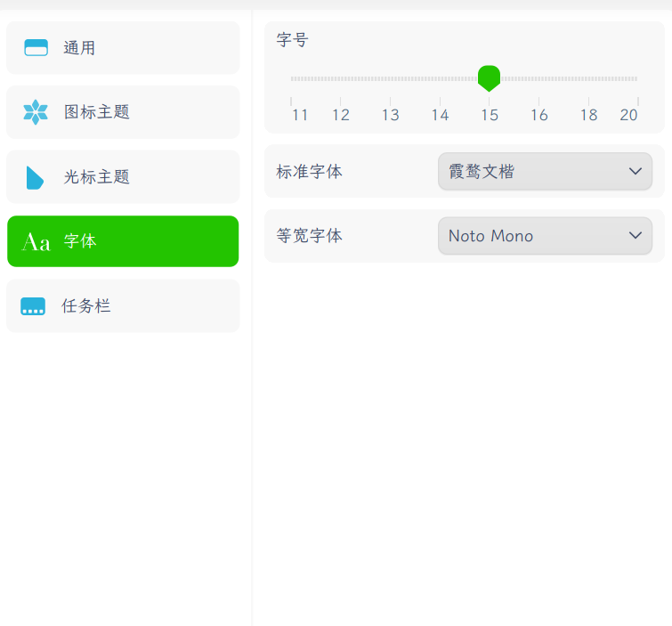This screenshot has height=626, width=672.
Task: Click the chevron arrow of Noto Mono combo box
Action: click(x=636, y=235)
